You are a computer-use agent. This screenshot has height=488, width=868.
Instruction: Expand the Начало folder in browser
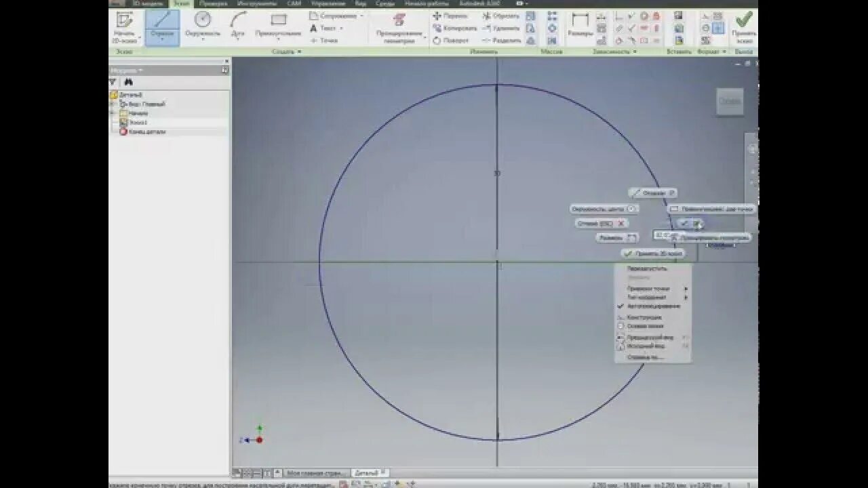(113, 113)
